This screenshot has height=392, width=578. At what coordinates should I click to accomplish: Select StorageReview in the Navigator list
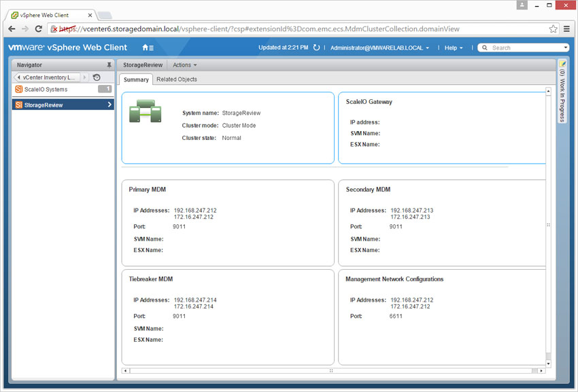[63, 105]
